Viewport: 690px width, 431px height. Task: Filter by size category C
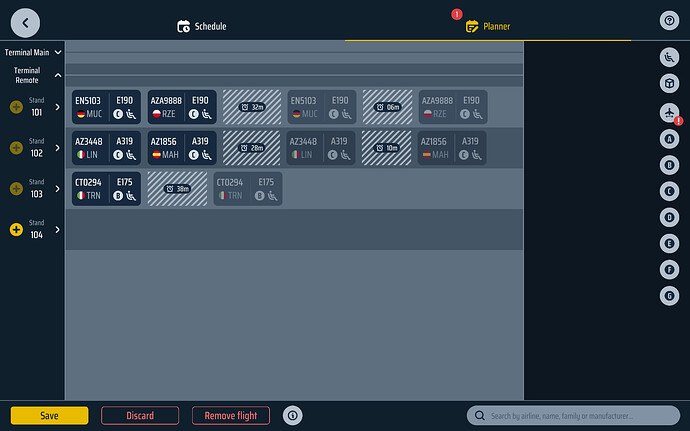[x=669, y=191]
